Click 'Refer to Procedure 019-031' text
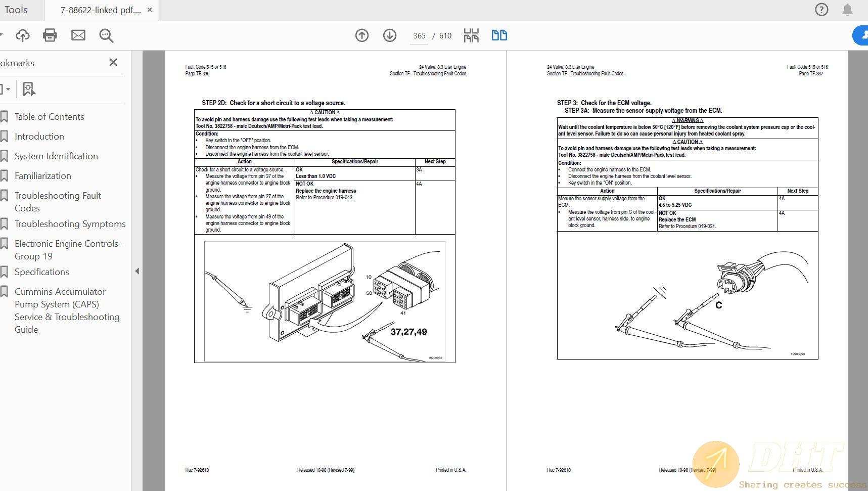The image size is (868, 491). [x=688, y=227]
